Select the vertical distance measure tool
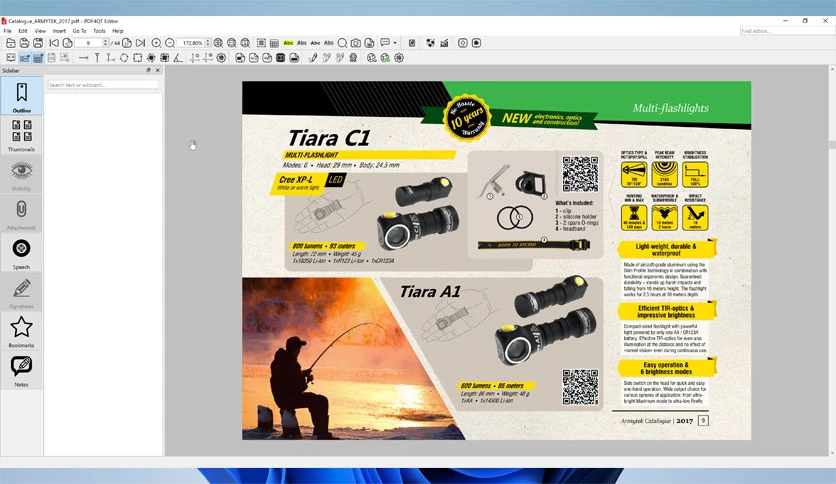Image resolution: width=836 pixels, height=484 pixels. [97, 58]
